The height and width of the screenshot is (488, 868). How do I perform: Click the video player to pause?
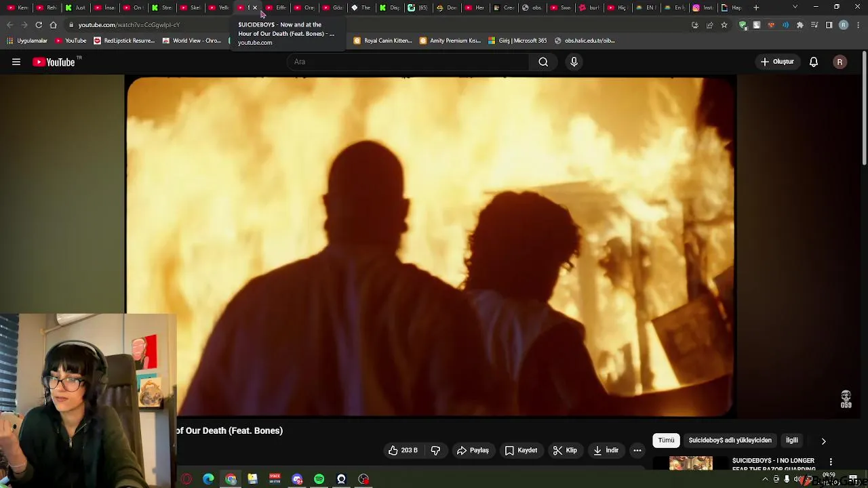coord(430,246)
